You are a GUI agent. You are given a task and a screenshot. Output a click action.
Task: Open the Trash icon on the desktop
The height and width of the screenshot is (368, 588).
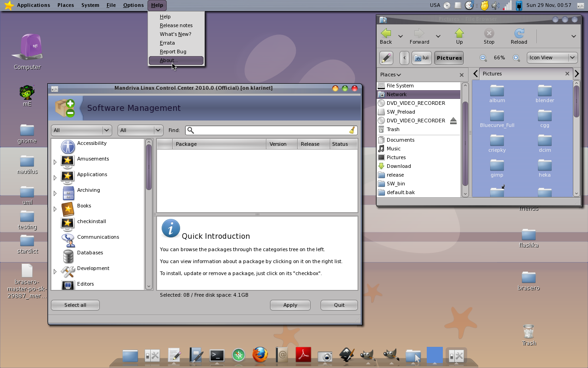tap(529, 335)
